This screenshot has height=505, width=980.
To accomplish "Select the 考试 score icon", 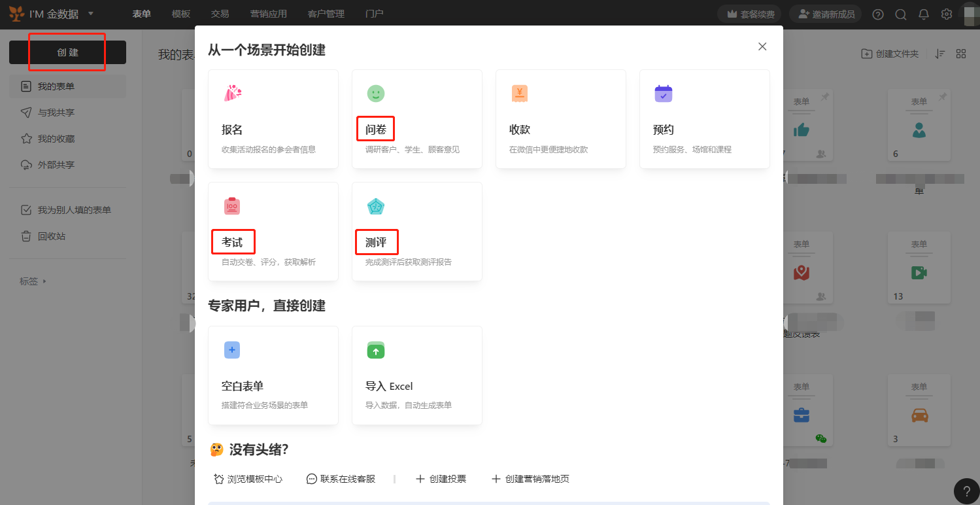I will [232, 206].
